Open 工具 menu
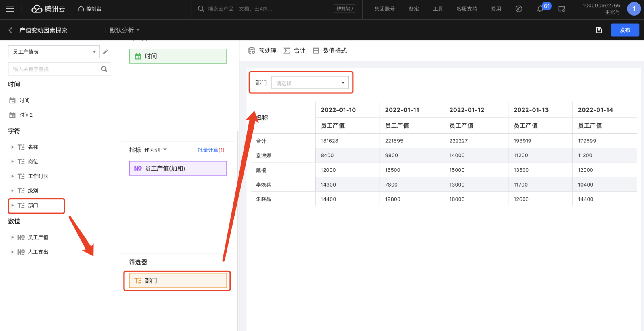The height and width of the screenshot is (331, 644). pos(438,9)
